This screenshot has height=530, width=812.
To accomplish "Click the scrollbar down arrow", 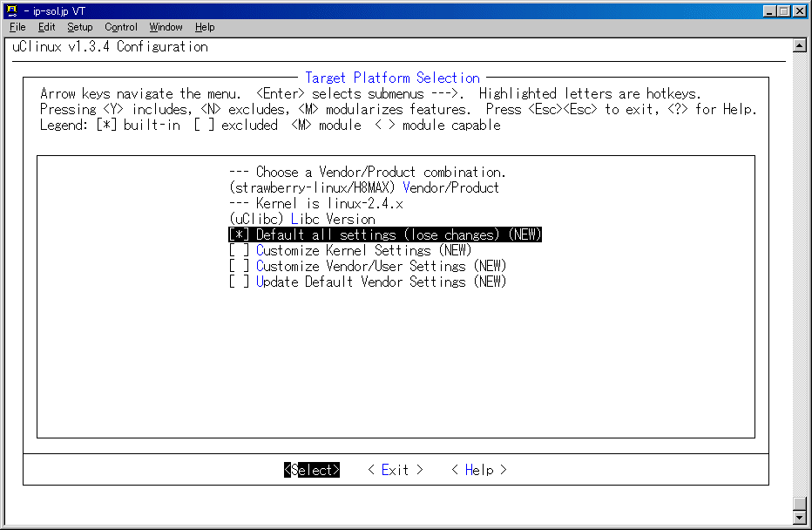I will [800, 517].
